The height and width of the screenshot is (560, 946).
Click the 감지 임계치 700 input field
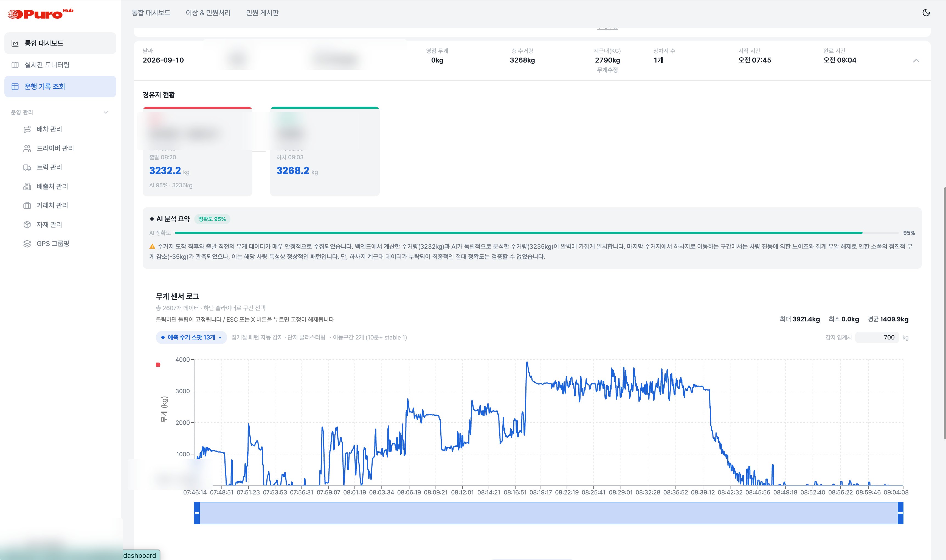click(877, 337)
